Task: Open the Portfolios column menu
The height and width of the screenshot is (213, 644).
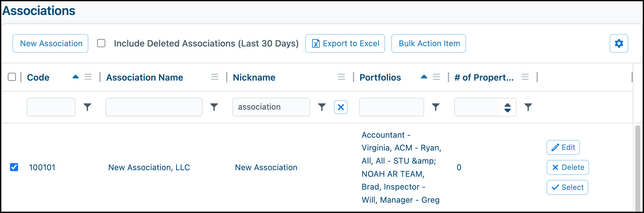Action: [436, 77]
